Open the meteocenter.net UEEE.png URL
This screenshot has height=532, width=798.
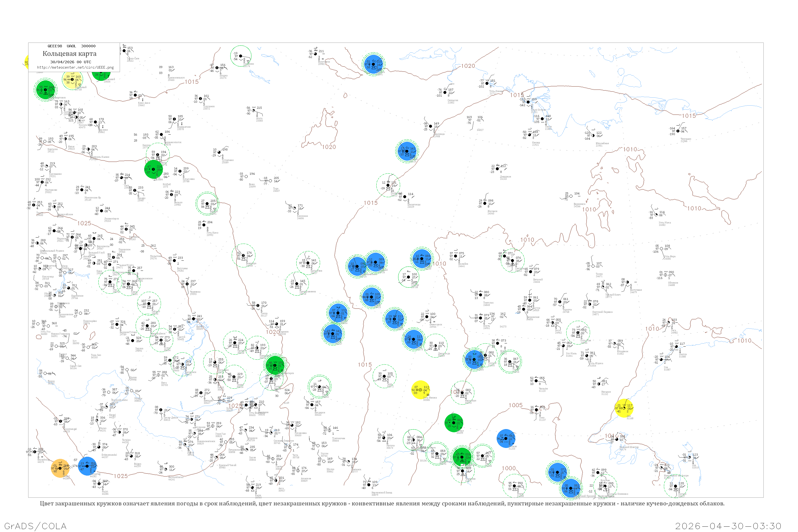75,68
